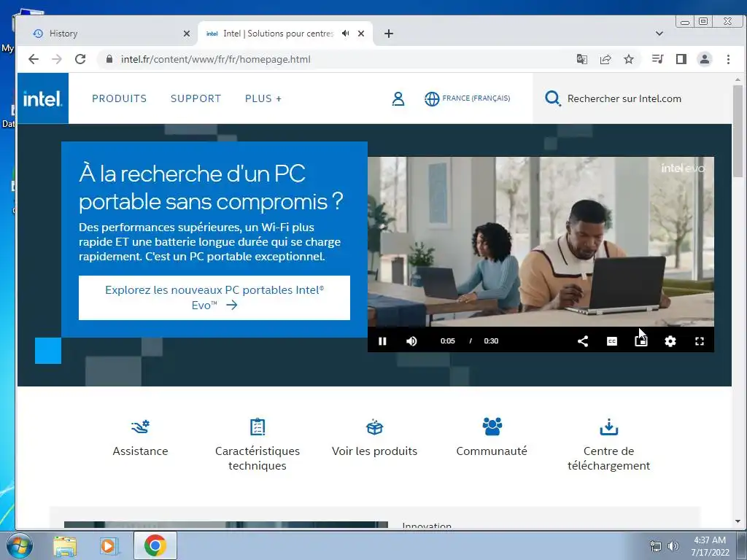Open the Caractéristiques techniques link
The image size is (747, 560).
click(x=258, y=458)
